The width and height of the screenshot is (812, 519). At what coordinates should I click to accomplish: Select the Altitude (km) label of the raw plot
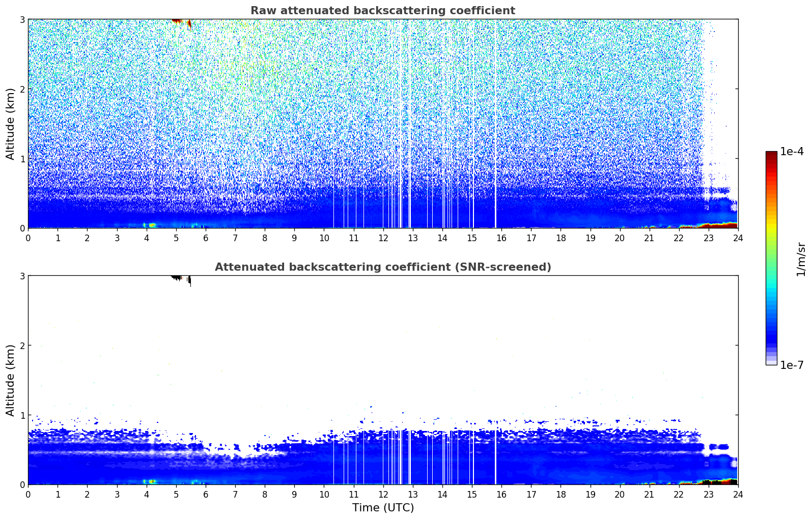coord(10,124)
